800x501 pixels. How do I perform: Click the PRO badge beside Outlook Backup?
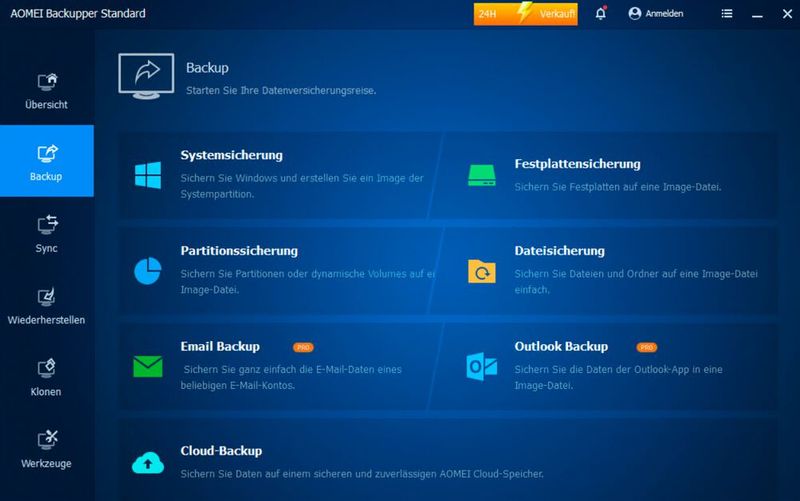[646, 347]
